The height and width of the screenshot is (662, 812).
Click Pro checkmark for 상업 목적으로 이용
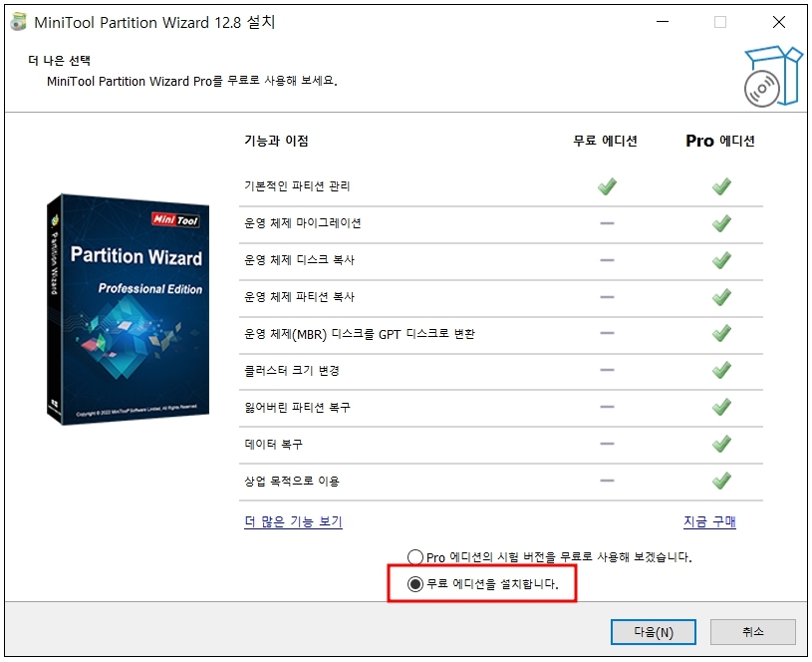pos(721,481)
